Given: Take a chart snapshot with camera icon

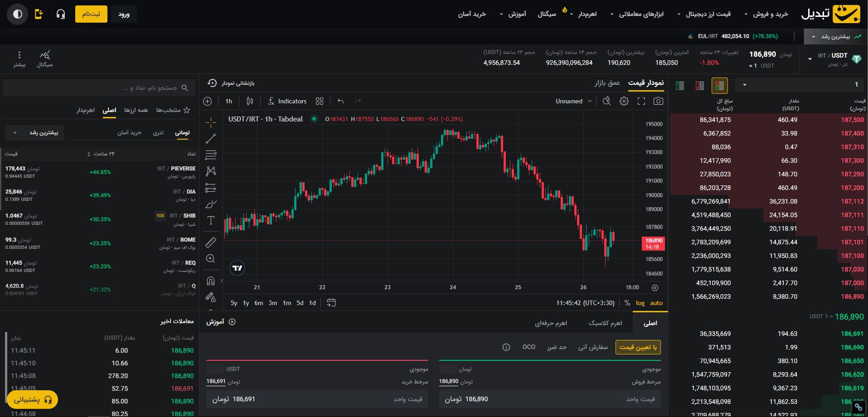Looking at the screenshot, I should 658,101.
